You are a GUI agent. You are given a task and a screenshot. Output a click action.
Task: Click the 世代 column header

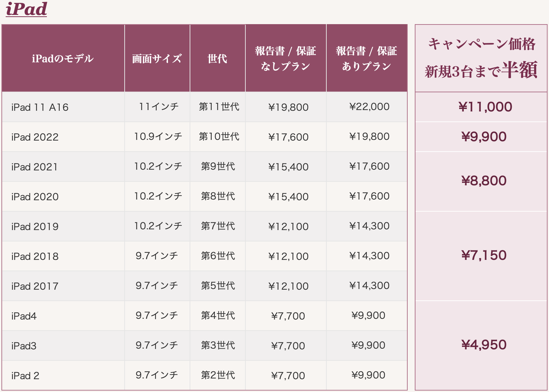218,58
